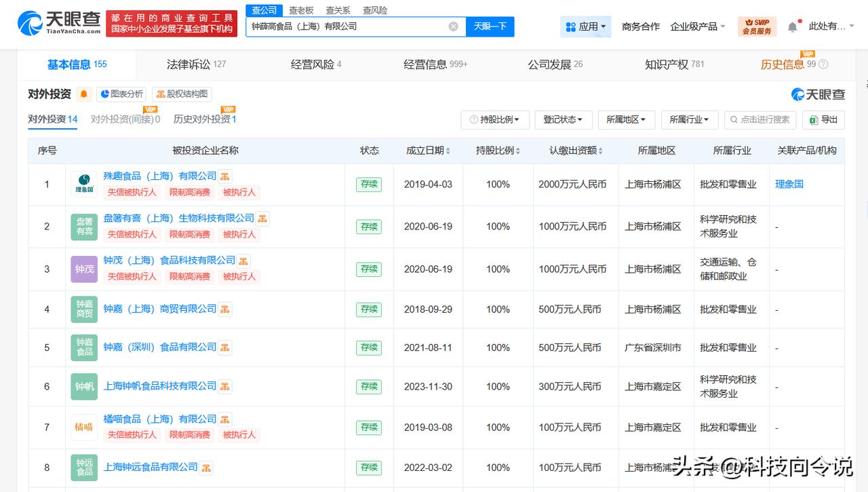This screenshot has width=868, height=492.
Task: Click help icon next to 历史信息
Action: (x=823, y=64)
